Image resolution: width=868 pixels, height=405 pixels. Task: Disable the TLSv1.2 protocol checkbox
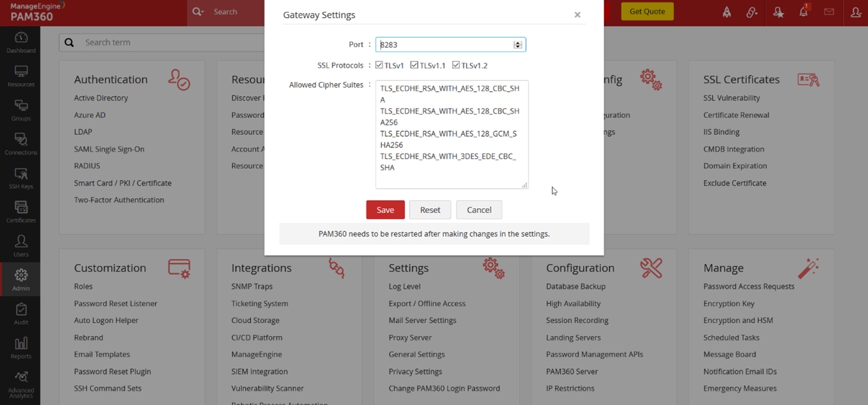click(x=456, y=65)
